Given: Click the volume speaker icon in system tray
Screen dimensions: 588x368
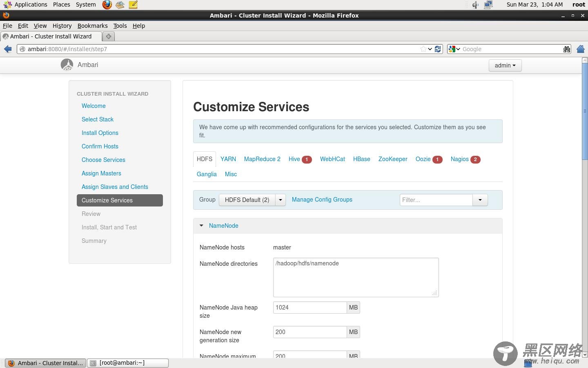Looking at the screenshot, I should (x=475, y=5).
